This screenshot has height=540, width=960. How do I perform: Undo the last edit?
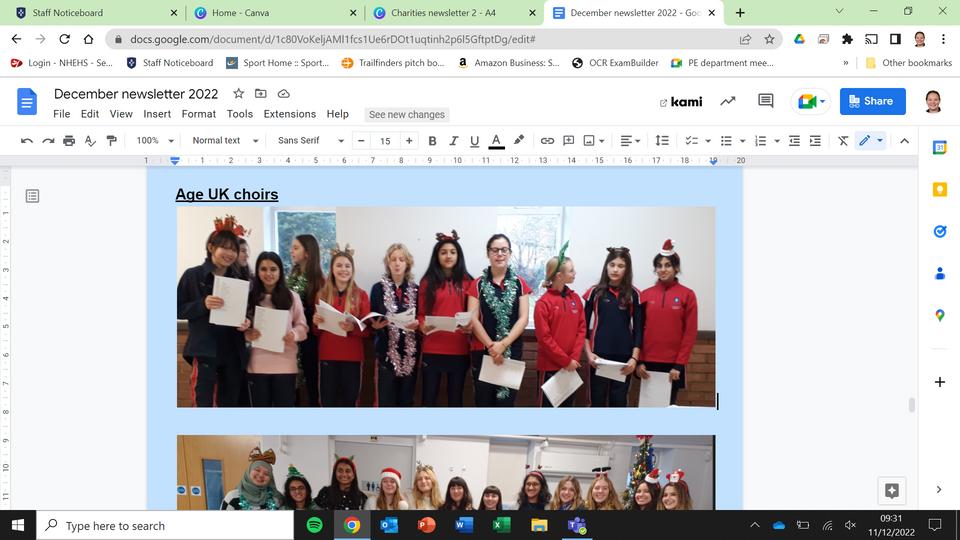click(x=26, y=141)
